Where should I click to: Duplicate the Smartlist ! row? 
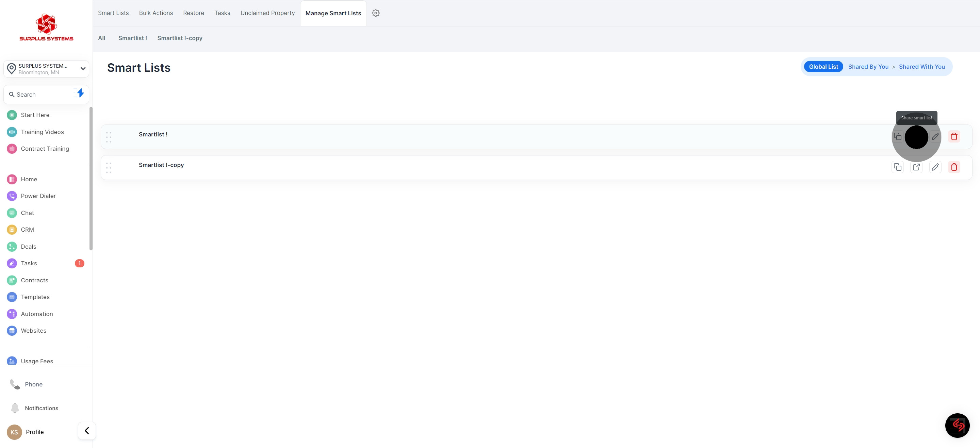[x=897, y=136]
